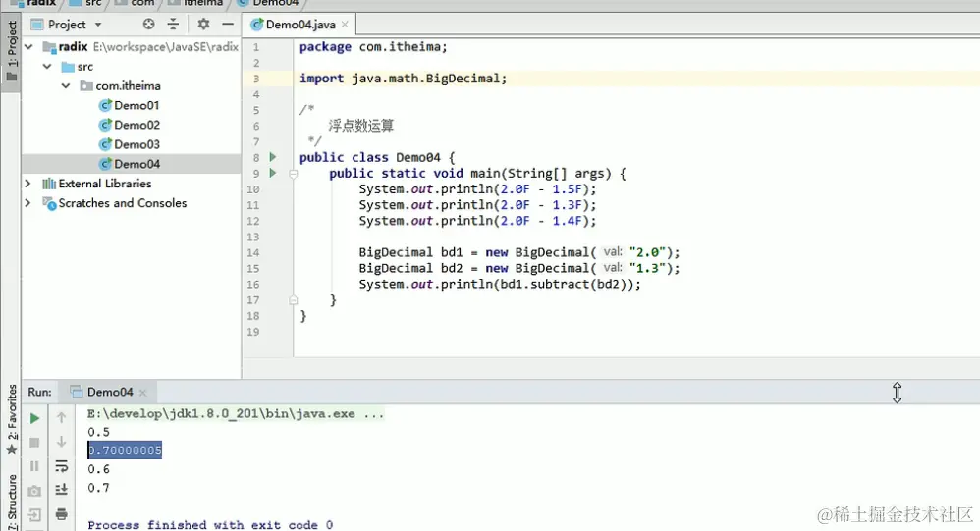
Task: Click the exit/restore layout icon in Run panel
Action: click(35, 514)
